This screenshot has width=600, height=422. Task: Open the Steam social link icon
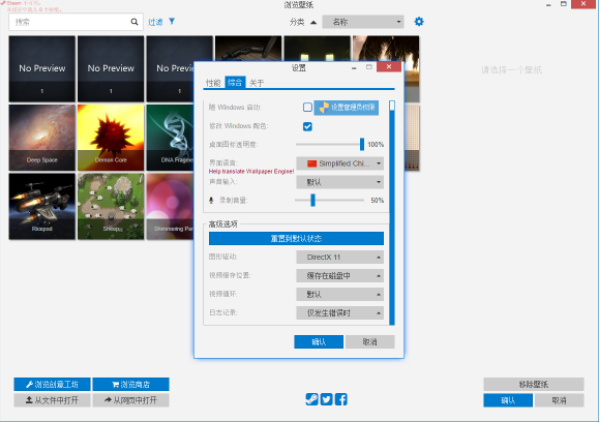point(313,399)
